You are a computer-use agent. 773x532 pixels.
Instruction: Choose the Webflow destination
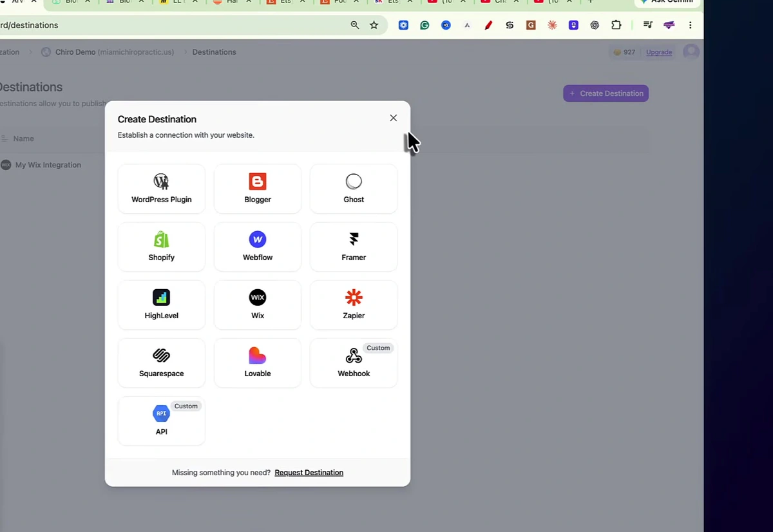[258, 247]
